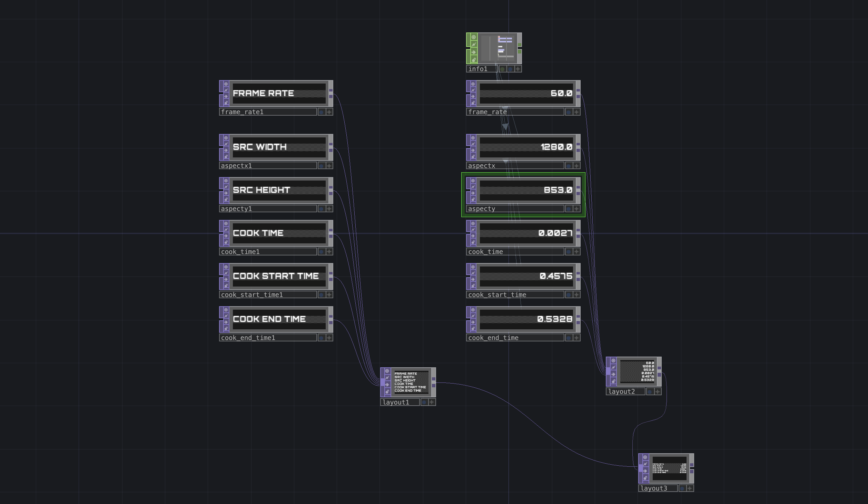Select the 1280.0 aspectx node viewer
The image size is (868, 504).
tap(526, 147)
